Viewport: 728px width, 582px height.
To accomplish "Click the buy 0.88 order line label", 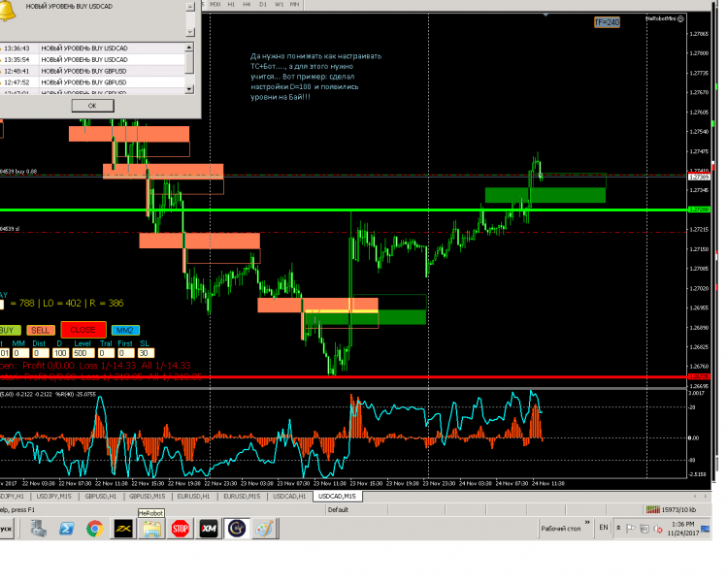I will tap(18, 172).
